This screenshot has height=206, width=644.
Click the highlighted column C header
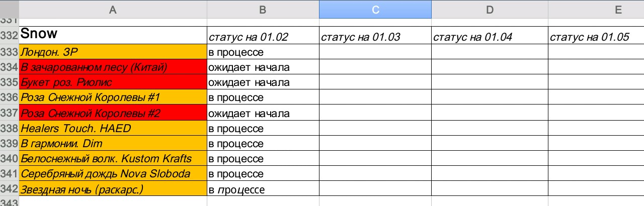pyautogui.click(x=375, y=9)
